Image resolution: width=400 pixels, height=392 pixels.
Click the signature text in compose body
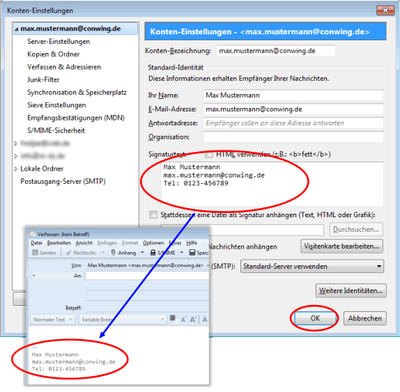point(73,362)
